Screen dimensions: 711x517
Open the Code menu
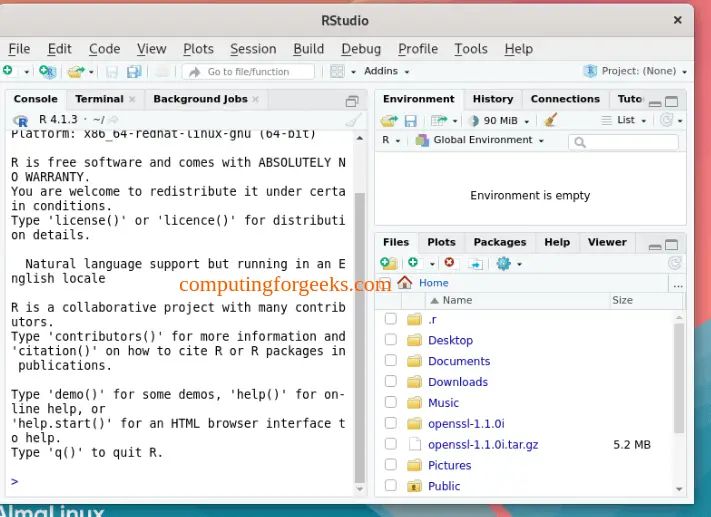(x=104, y=49)
